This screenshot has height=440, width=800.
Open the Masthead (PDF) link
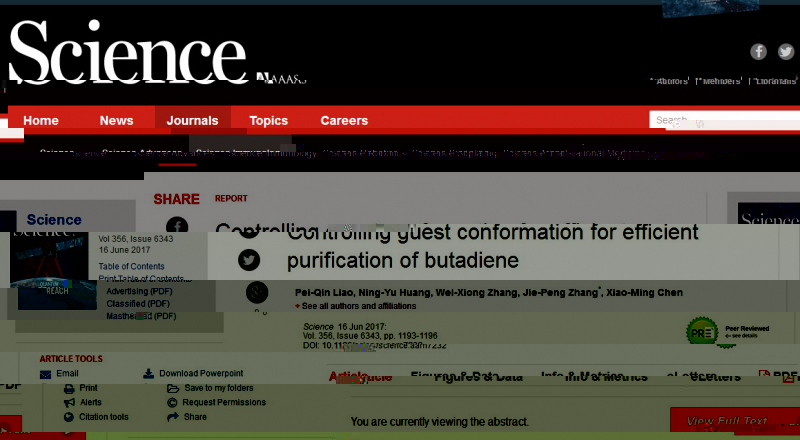[141, 316]
